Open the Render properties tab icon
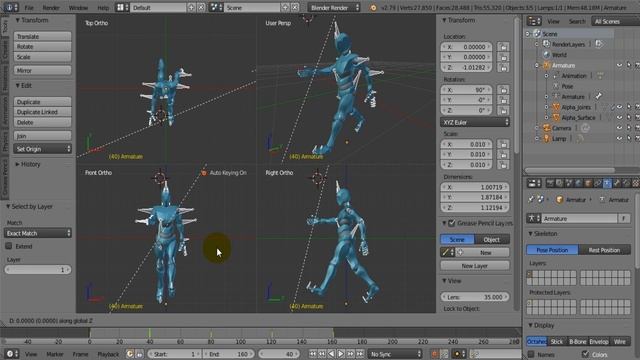This screenshot has height=360, width=640. (550, 184)
